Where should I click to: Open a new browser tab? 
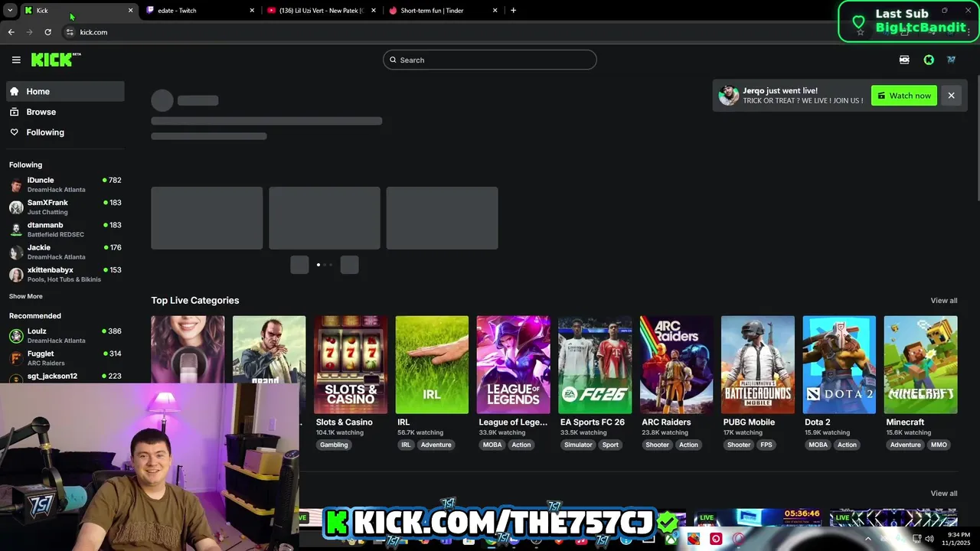pos(513,11)
